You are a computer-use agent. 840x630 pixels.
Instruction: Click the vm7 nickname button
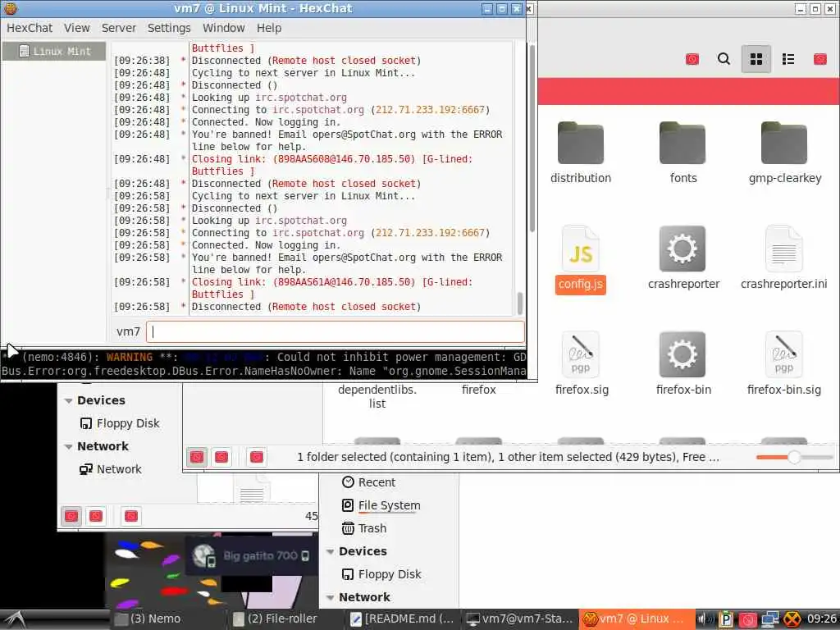point(128,331)
